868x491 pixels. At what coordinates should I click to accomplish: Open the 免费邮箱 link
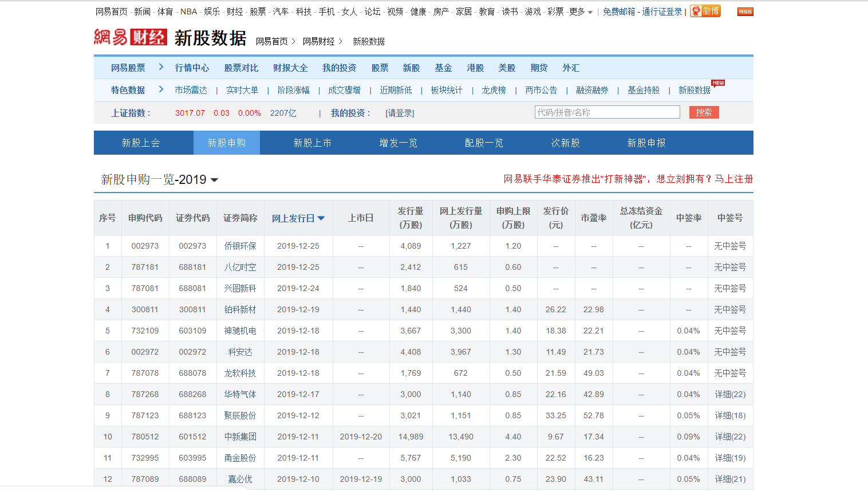tap(619, 11)
